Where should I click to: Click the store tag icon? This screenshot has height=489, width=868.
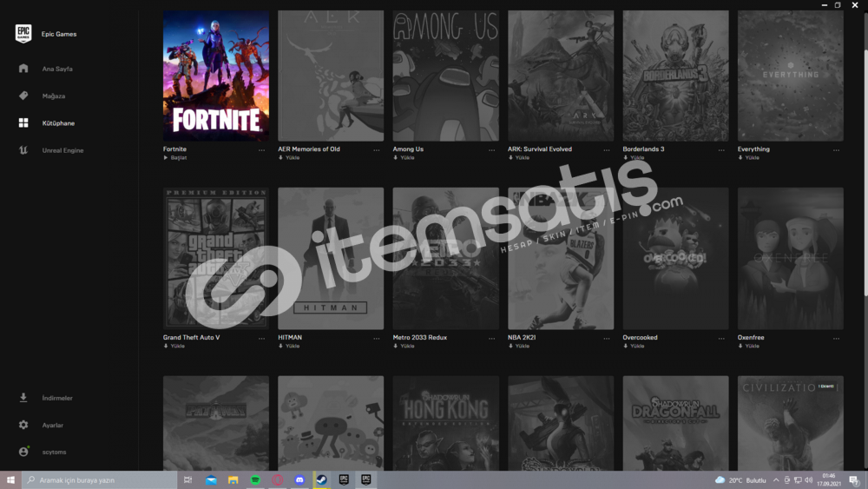click(23, 96)
